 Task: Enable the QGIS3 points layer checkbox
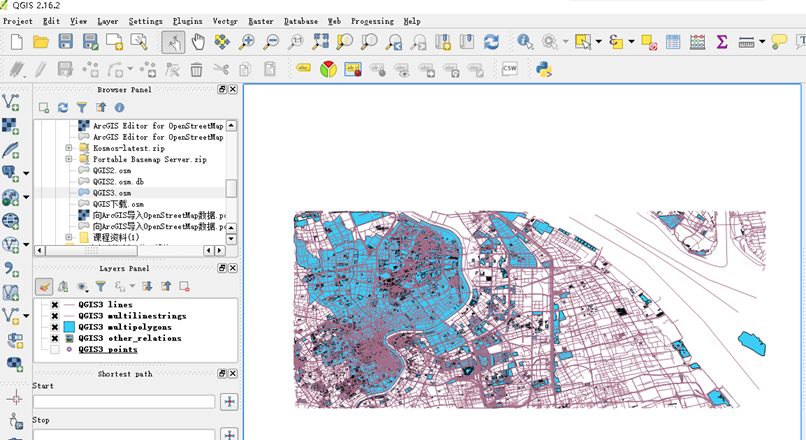tap(54, 350)
